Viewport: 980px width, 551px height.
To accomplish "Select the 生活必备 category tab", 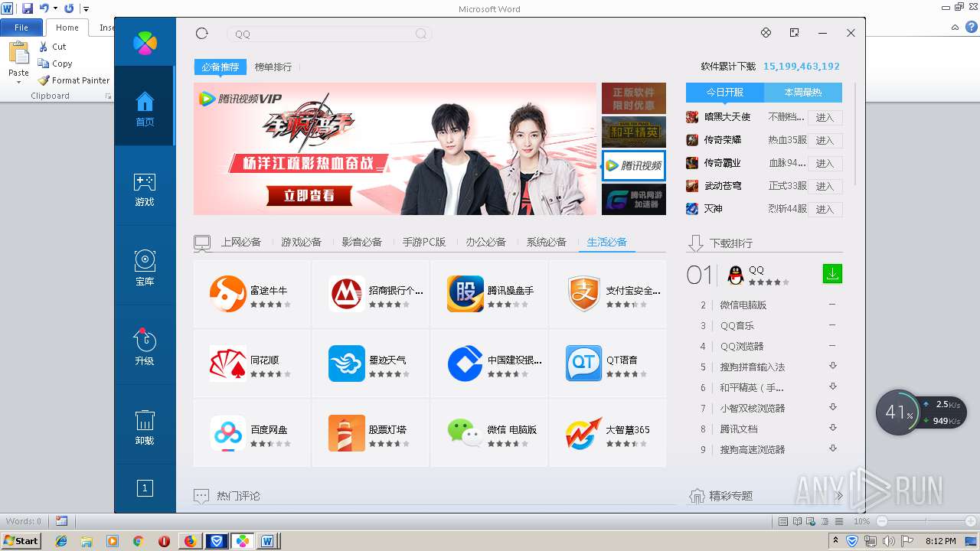I will click(x=607, y=242).
